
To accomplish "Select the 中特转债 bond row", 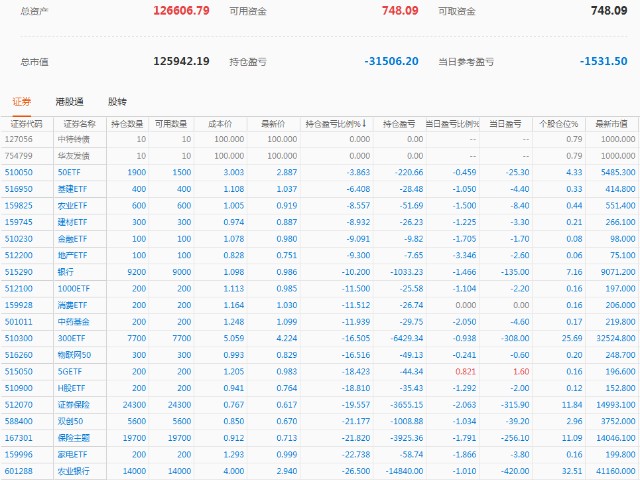I will [73, 139].
